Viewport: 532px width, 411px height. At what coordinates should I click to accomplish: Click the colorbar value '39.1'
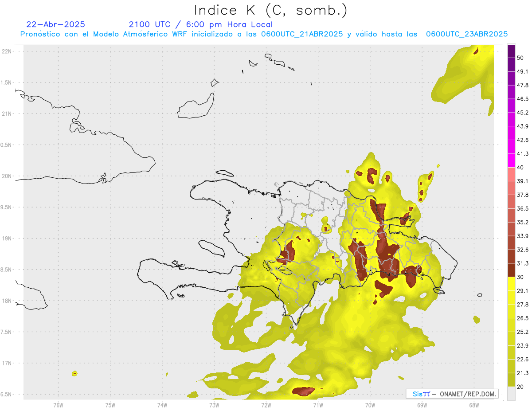523,181
